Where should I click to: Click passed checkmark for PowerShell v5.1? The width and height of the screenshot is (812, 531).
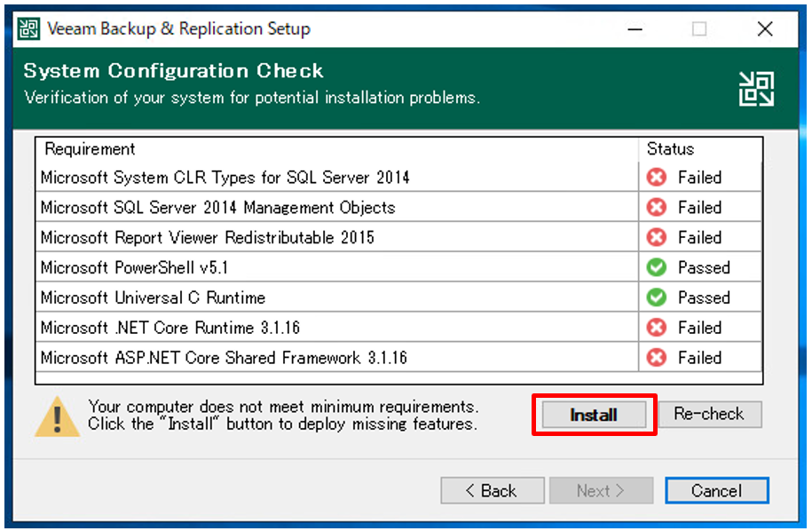[x=656, y=267]
